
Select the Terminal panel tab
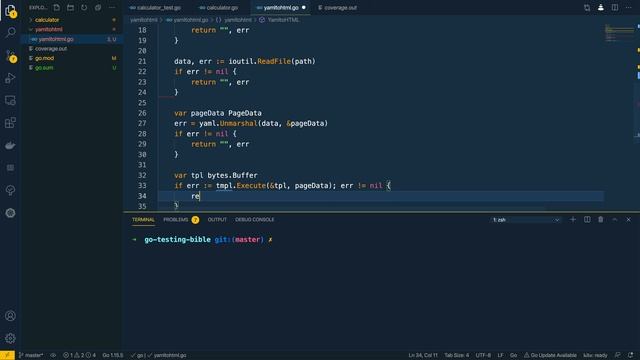point(143,220)
